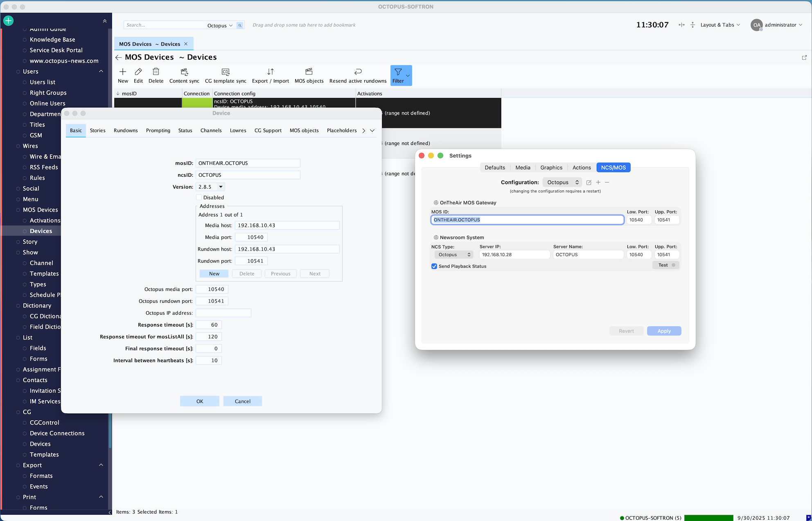Open Export / Import from the toolbar
This screenshot has height=521, width=812.
pos(270,75)
